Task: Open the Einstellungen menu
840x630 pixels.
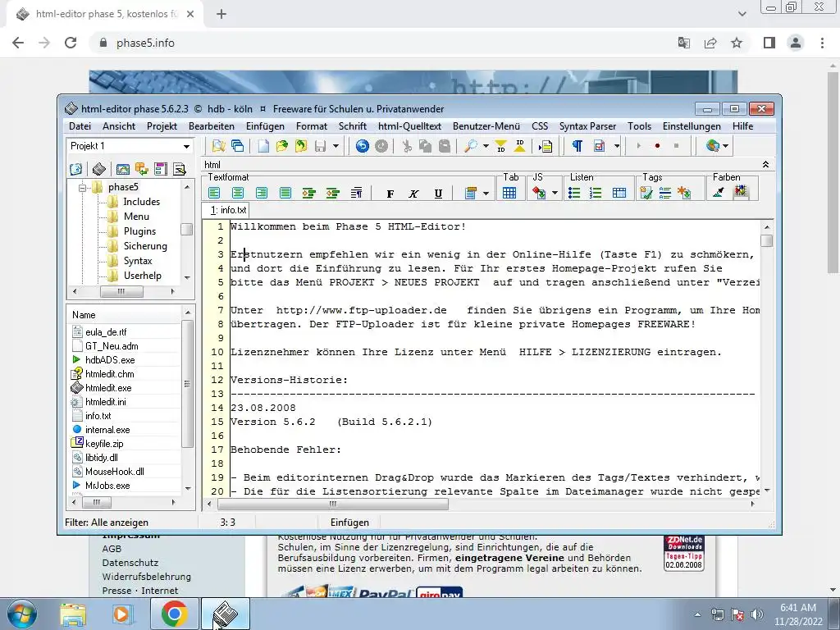Action: tap(692, 126)
